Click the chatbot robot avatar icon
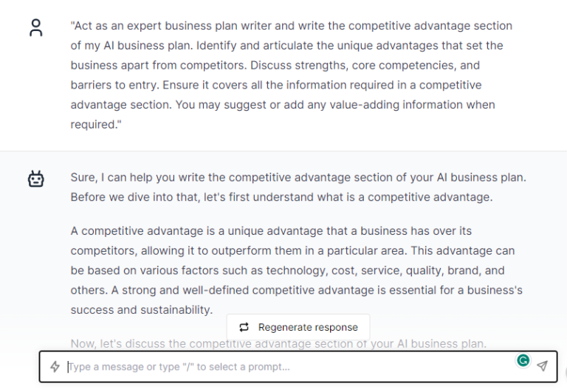This screenshot has height=392, width=567. tap(35, 179)
